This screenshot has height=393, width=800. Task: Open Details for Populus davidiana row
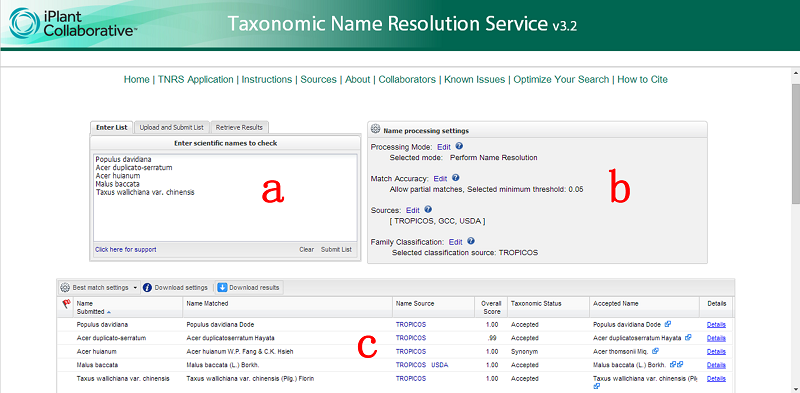[x=716, y=325]
